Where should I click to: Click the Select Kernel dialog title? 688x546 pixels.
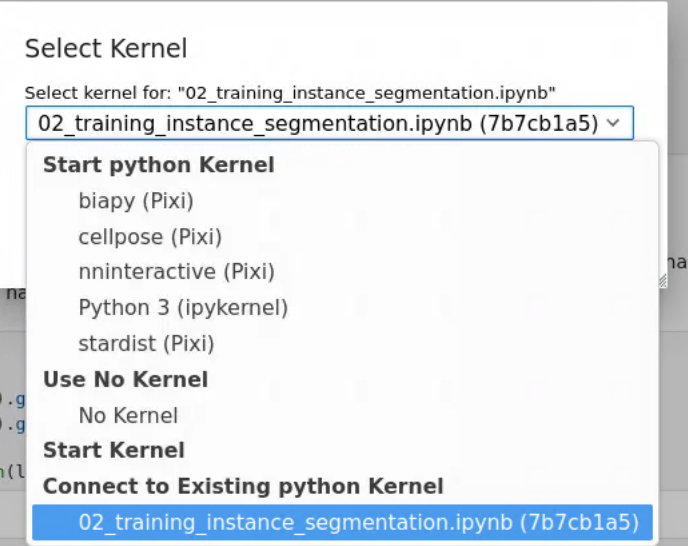click(x=106, y=48)
